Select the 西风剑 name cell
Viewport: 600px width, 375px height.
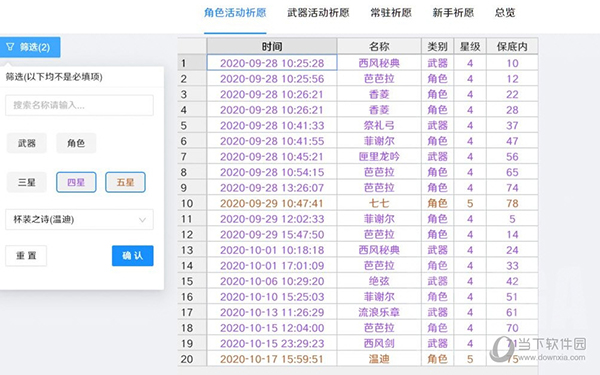tap(379, 343)
